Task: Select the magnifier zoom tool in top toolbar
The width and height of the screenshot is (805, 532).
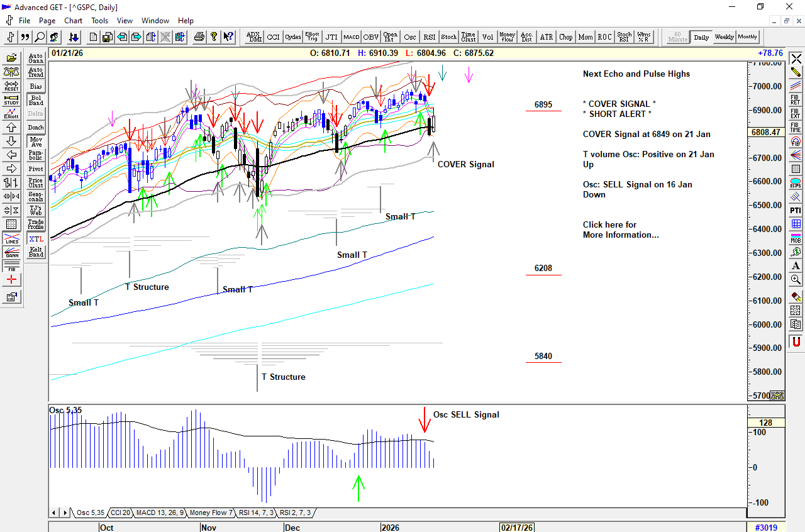Action: click(x=40, y=37)
